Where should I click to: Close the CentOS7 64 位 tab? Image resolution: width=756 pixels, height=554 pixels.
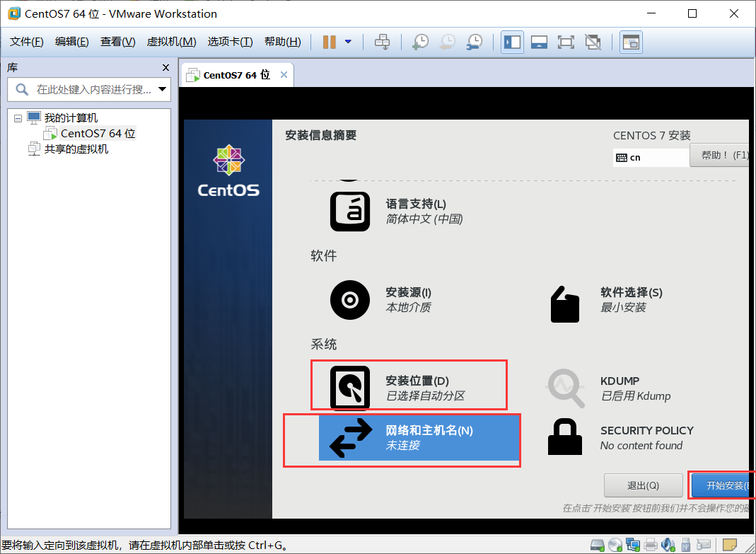coord(284,75)
